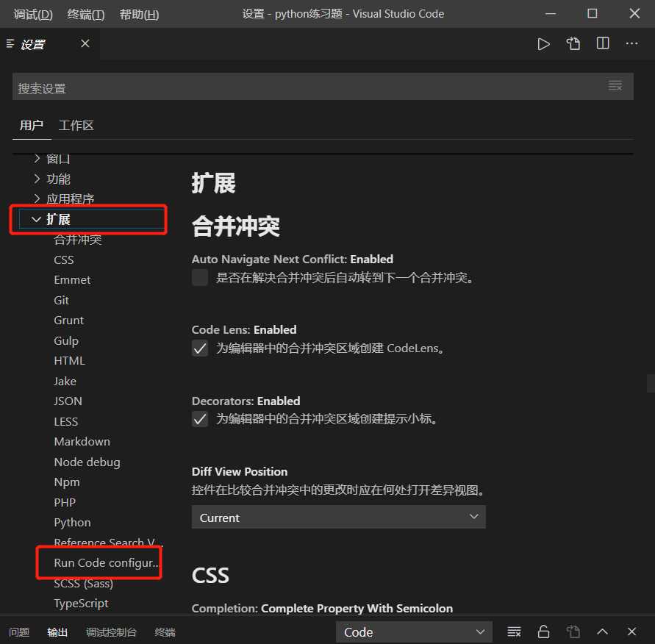
Task: Click the 搜索设置 search field
Action: [323, 87]
